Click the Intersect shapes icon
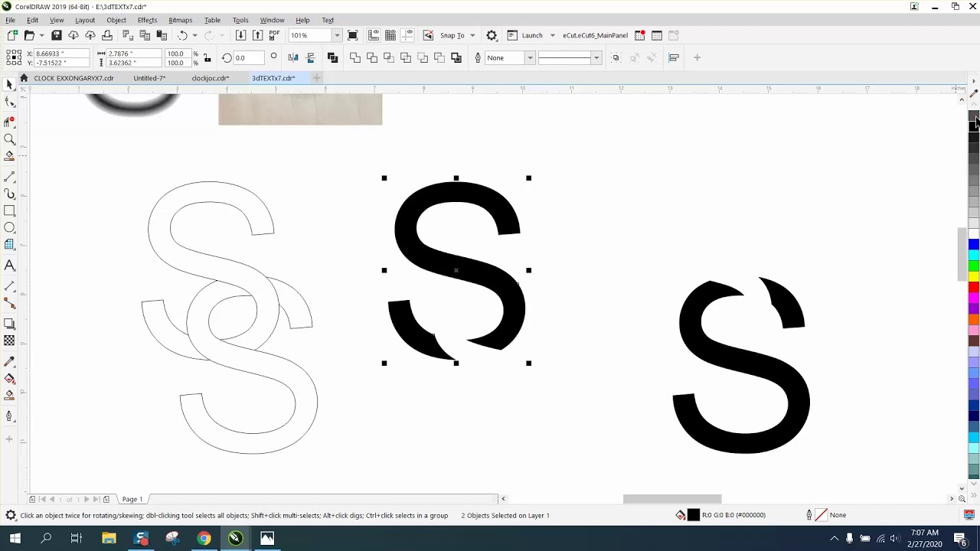 click(389, 57)
